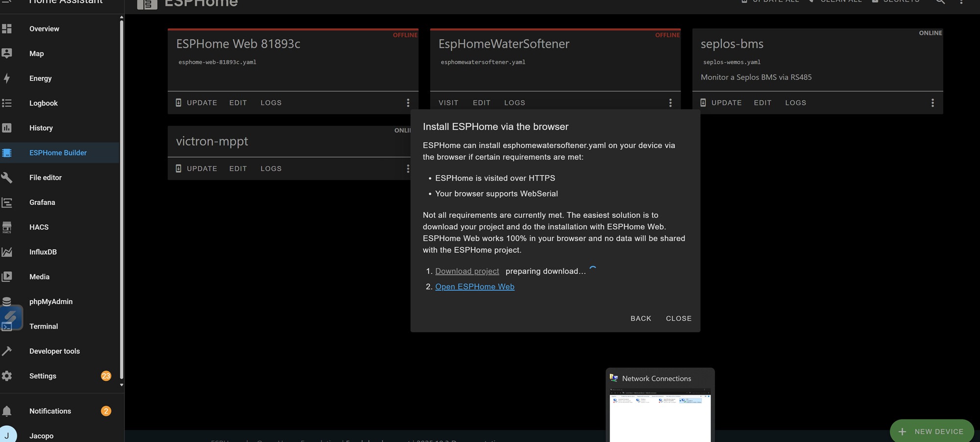
Task: Click the Notifications bell icon
Action: 7,411
